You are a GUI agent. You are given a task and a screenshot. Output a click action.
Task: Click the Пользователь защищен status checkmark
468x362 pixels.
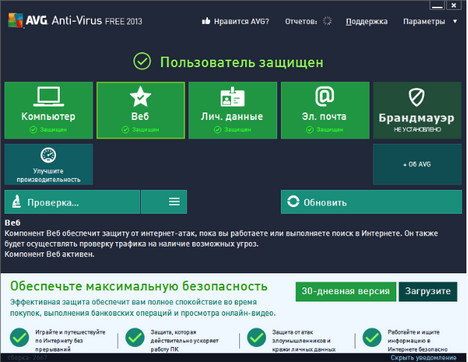[x=142, y=61]
